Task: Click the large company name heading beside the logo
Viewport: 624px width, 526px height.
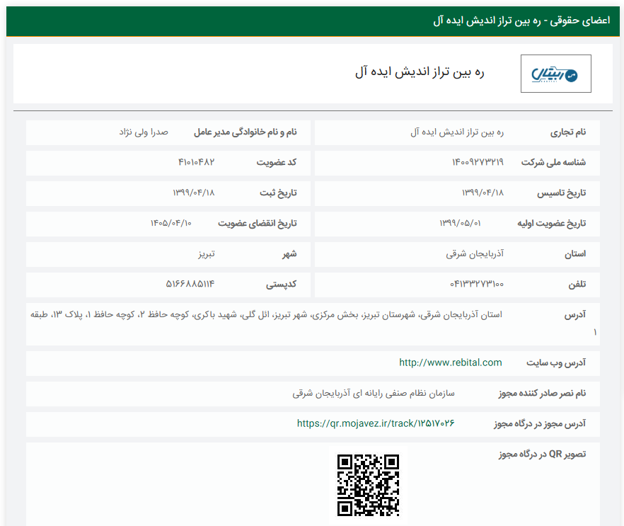Action: (x=419, y=72)
